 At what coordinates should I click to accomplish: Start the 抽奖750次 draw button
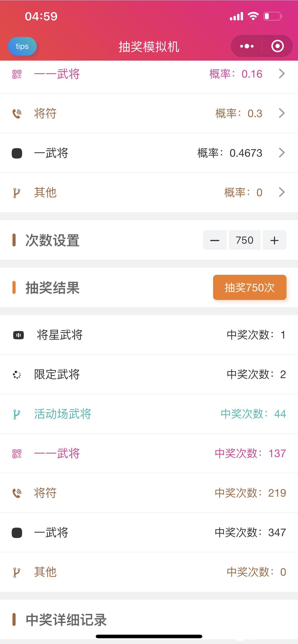(250, 287)
